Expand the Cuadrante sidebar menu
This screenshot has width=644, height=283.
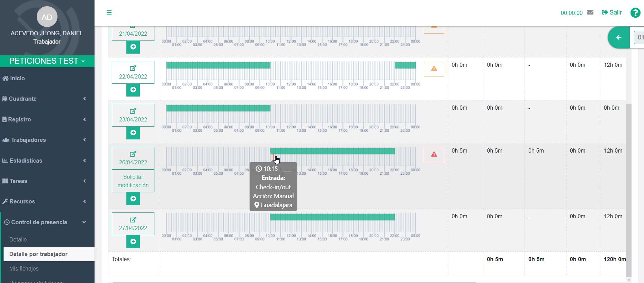click(47, 99)
